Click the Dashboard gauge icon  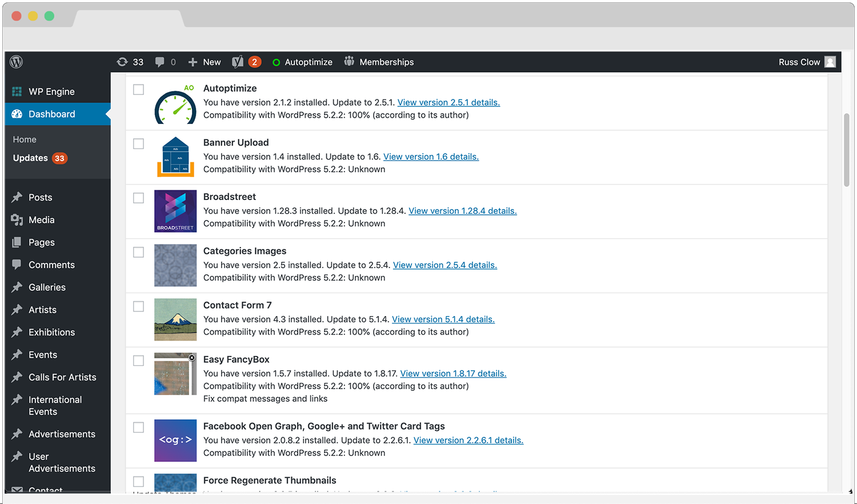point(17,114)
